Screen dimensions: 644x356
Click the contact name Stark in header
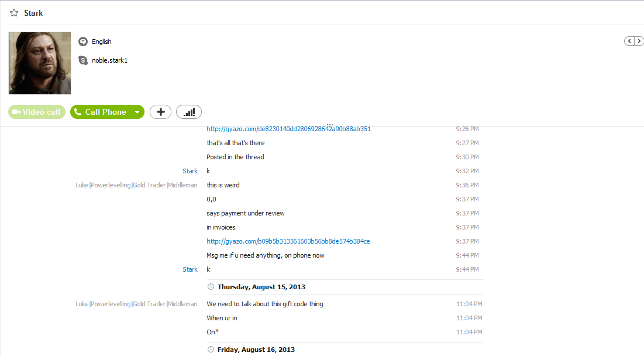pyautogui.click(x=33, y=13)
